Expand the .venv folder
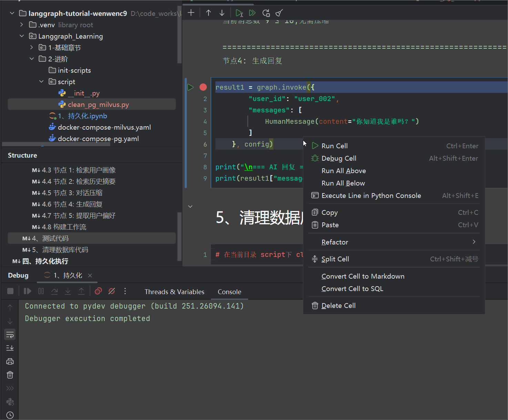508x420 pixels. click(22, 25)
